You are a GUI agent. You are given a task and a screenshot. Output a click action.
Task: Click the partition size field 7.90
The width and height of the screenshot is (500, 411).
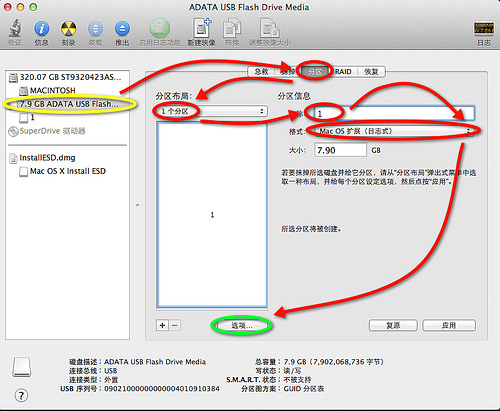tap(340, 150)
